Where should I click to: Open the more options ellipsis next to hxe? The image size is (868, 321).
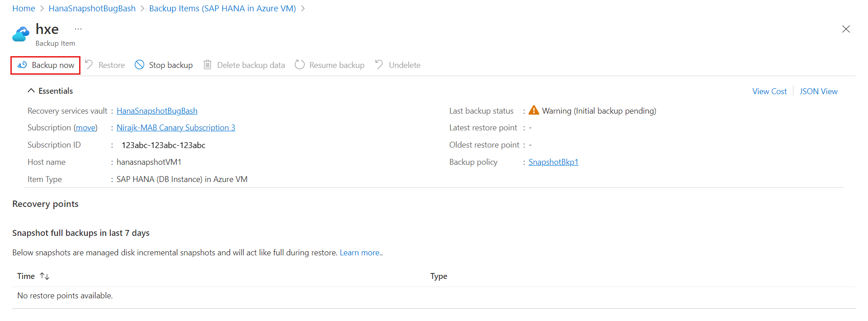78,29
